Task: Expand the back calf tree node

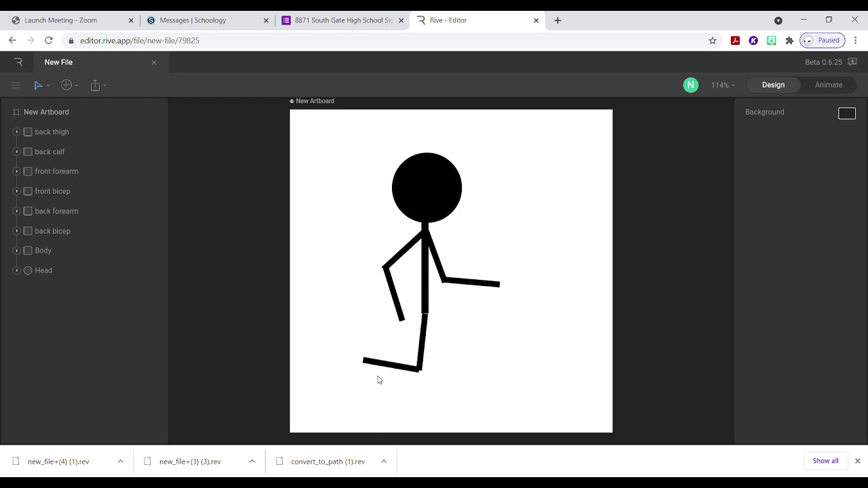Action: pos(17,152)
